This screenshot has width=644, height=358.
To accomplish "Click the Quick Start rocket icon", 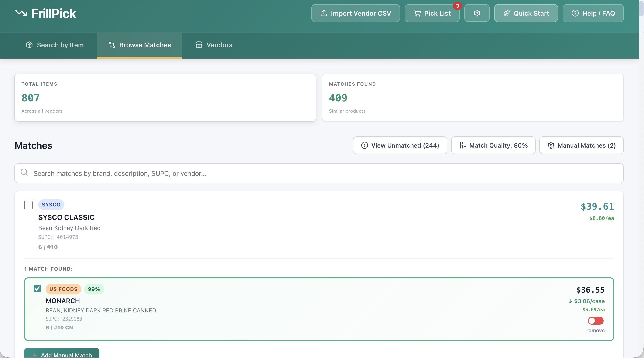I will click(x=507, y=13).
